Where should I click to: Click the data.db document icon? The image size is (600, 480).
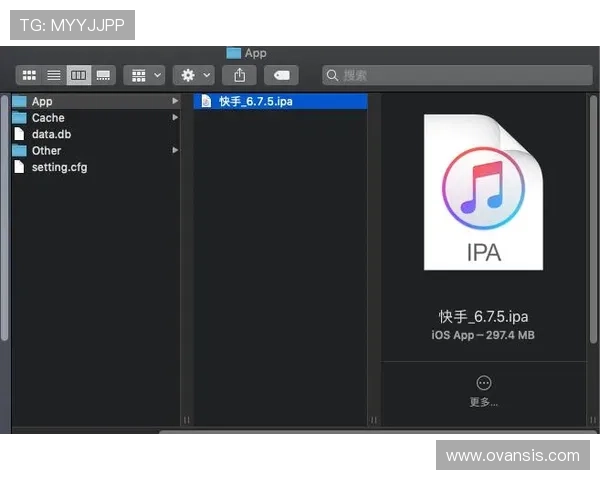[x=19, y=134]
